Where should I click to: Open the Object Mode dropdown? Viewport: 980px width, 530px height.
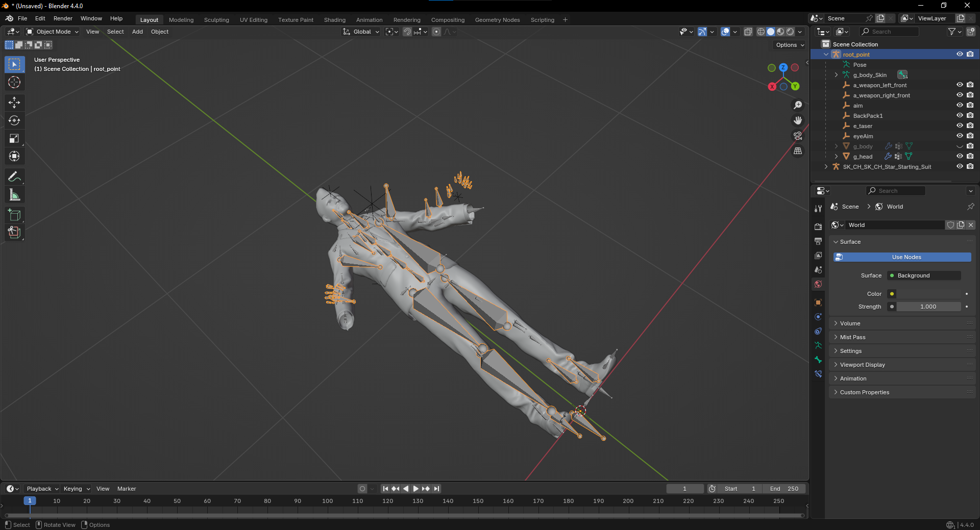(53, 32)
